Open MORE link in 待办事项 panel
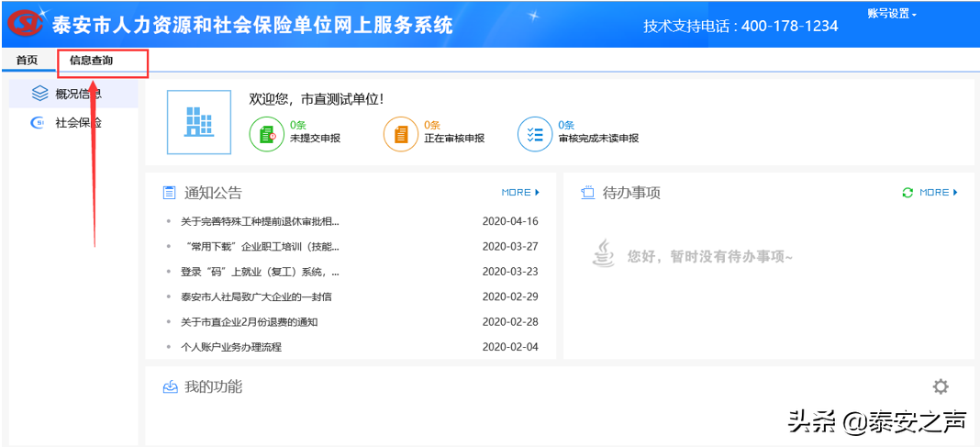The height and width of the screenshot is (447, 980). click(938, 193)
